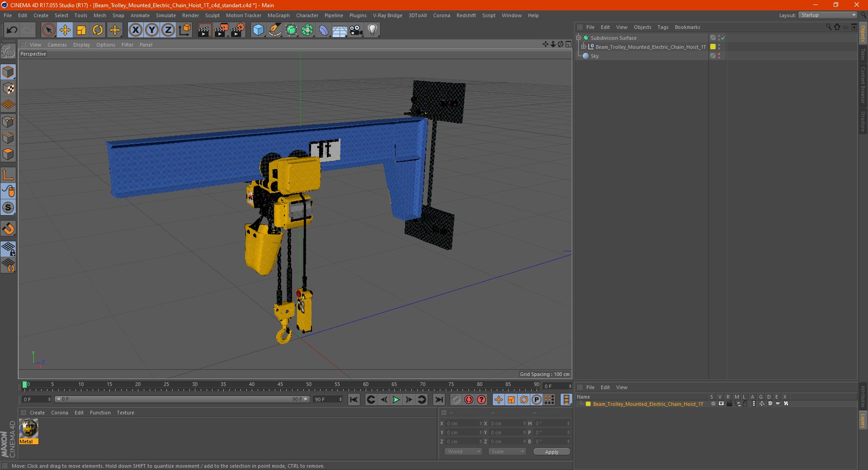Screen dimensions: 868x470
Task: Toggle Subdivision Surface enable checkmark
Action: pyautogui.click(x=723, y=38)
